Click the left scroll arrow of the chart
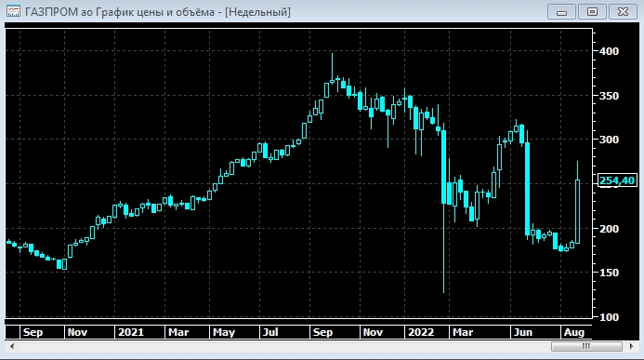Screen dimensions: 644x360 [12, 346]
